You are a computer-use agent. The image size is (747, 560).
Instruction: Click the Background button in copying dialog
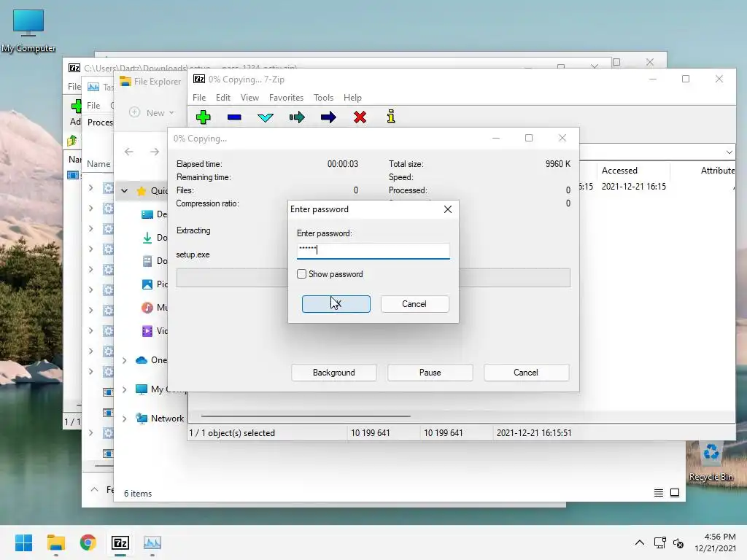click(334, 373)
